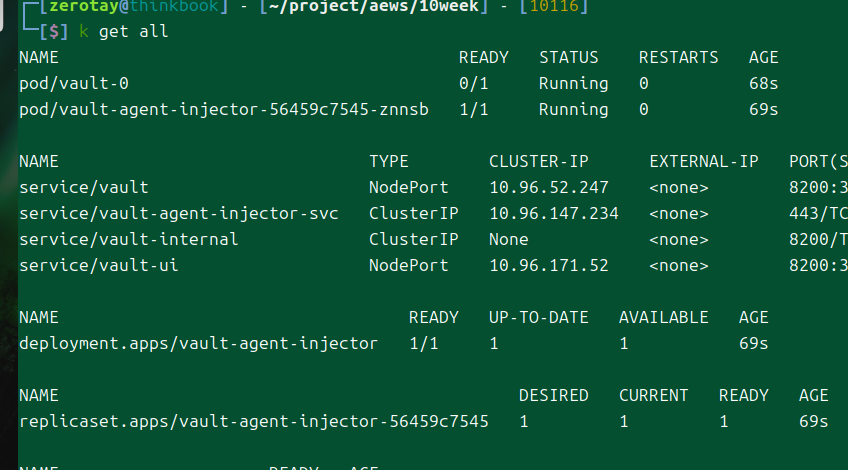Image resolution: width=848 pixels, height=470 pixels.
Task: Select service/vault-internal text
Action: coord(129,239)
